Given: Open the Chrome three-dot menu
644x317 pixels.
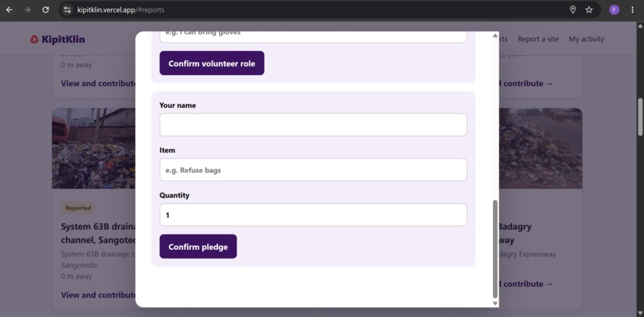Looking at the screenshot, I should 632,10.
